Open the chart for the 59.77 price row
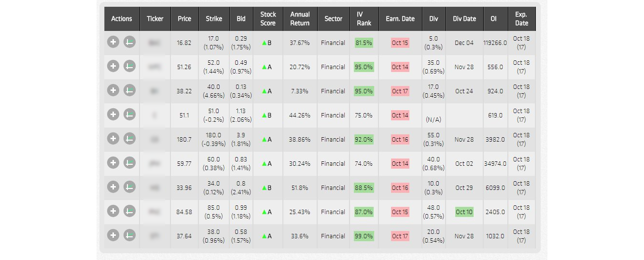Image resolution: width=644 pixels, height=260 pixels. 129,163
